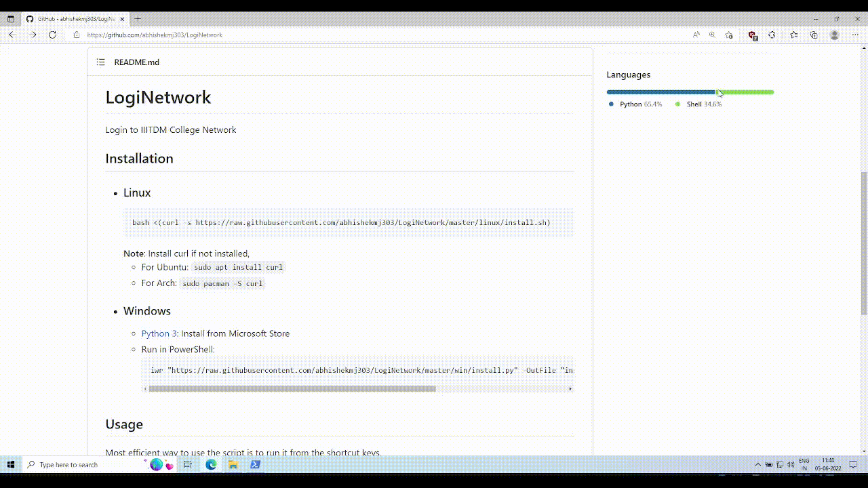The width and height of the screenshot is (868, 488).
Task: Click the PowerShell code block horizontal scrollbar
Action: 292,388
